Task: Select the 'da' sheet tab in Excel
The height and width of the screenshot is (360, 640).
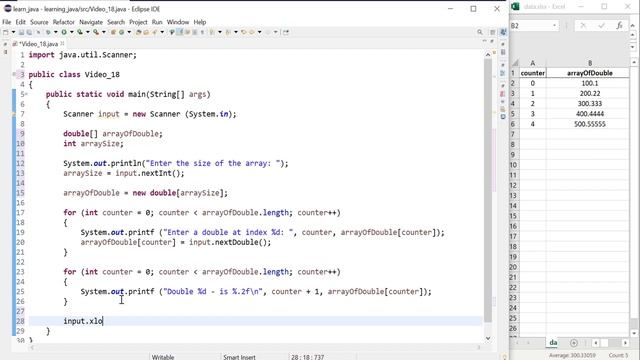Action: pyautogui.click(x=553, y=342)
